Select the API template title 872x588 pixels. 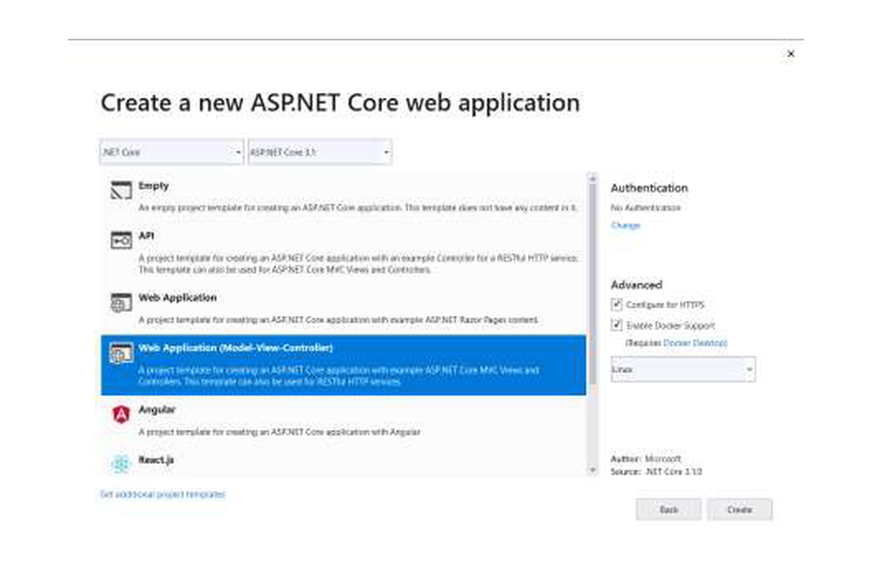(146, 235)
